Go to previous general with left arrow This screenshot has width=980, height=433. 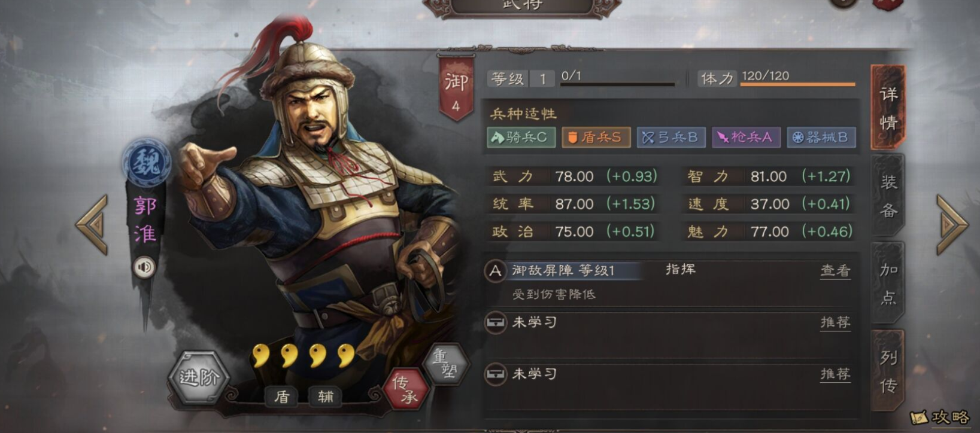pos(92,224)
